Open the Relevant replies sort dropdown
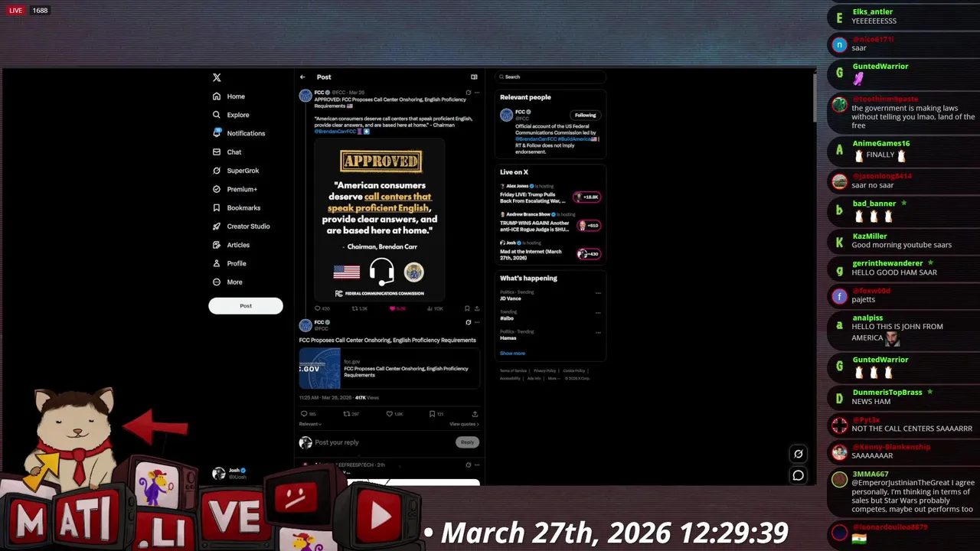Viewport: 980px width, 551px height. tap(310, 424)
